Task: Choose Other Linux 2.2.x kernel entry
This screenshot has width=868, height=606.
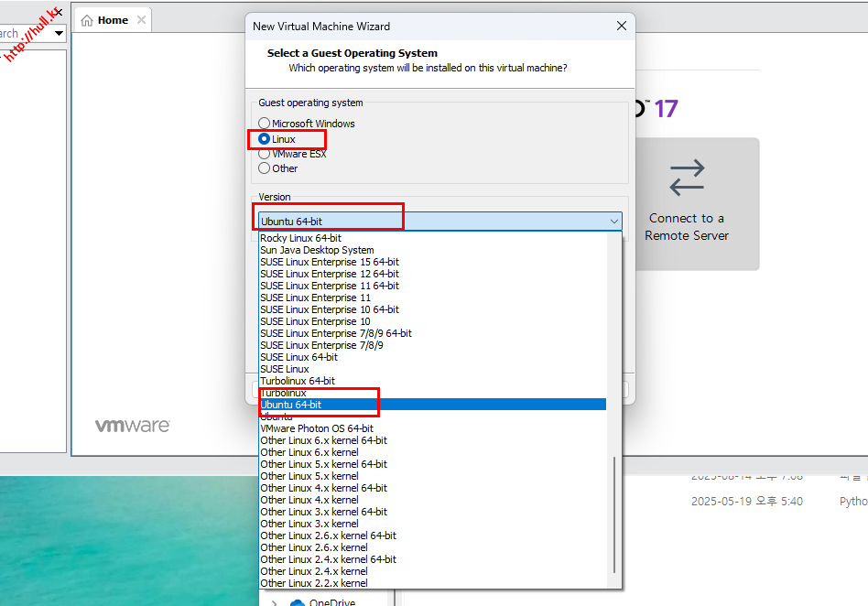Action: (x=433, y=583)
